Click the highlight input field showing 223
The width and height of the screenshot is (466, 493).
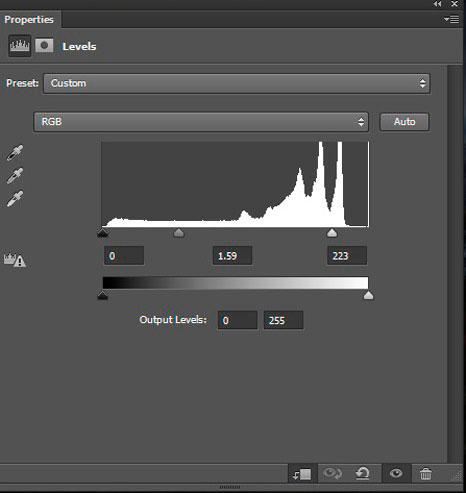point(347,256)
